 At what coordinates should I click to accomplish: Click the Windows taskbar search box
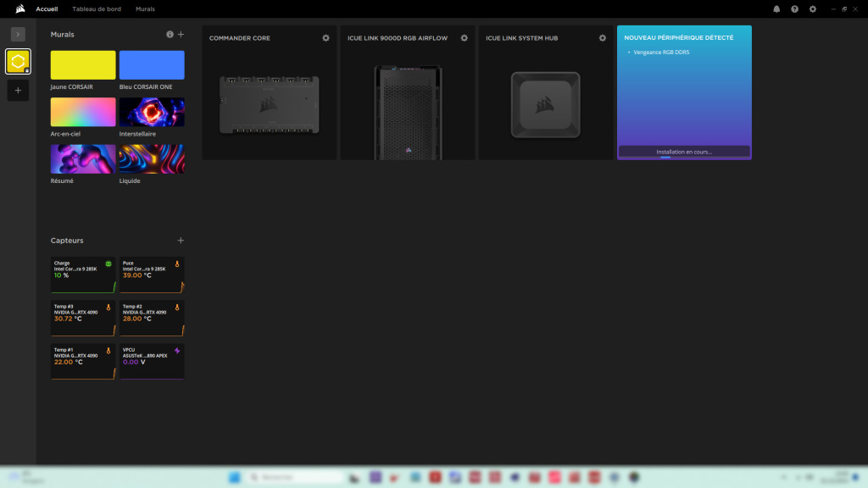296,477
